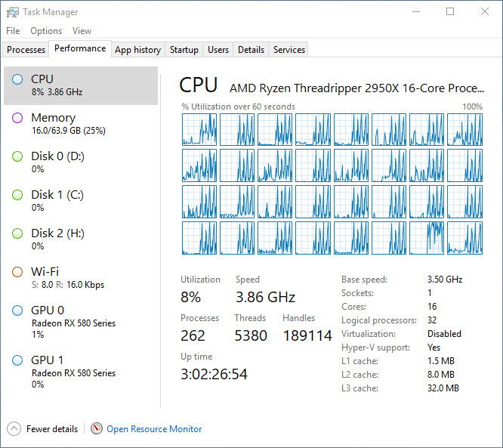503x448 pixels.
Task: Select the Disk 1 (C:) green icon
Action: (17, 195)
